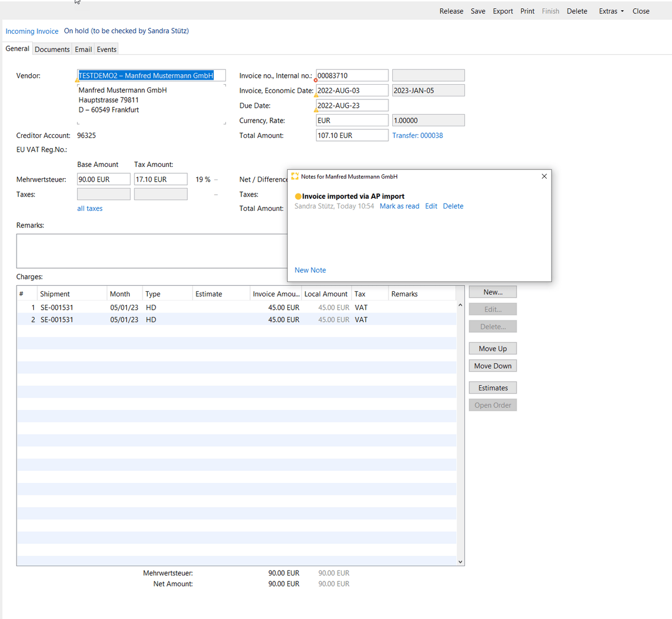The height and width of the screenshot is (619, 672).
Task: Click the Month column header
Action: [x=125, y=294]
